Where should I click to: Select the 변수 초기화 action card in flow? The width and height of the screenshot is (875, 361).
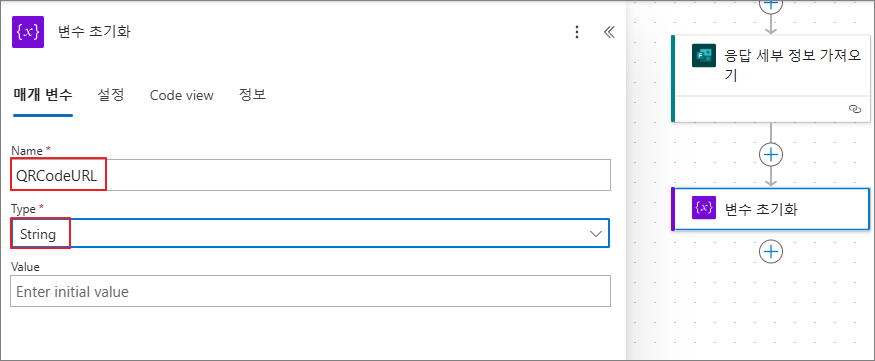771,209
